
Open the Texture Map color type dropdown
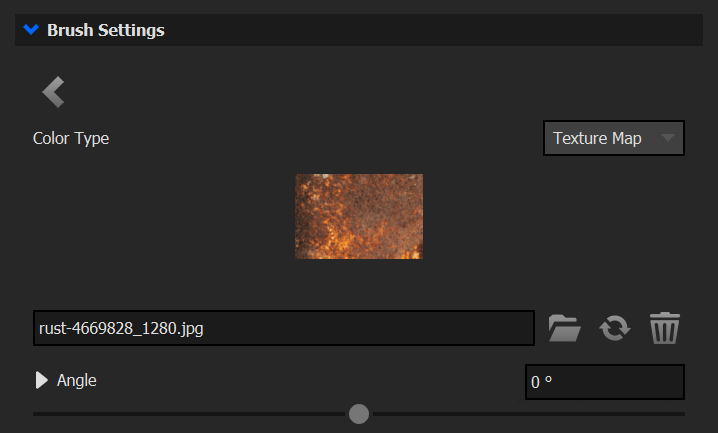614,138
